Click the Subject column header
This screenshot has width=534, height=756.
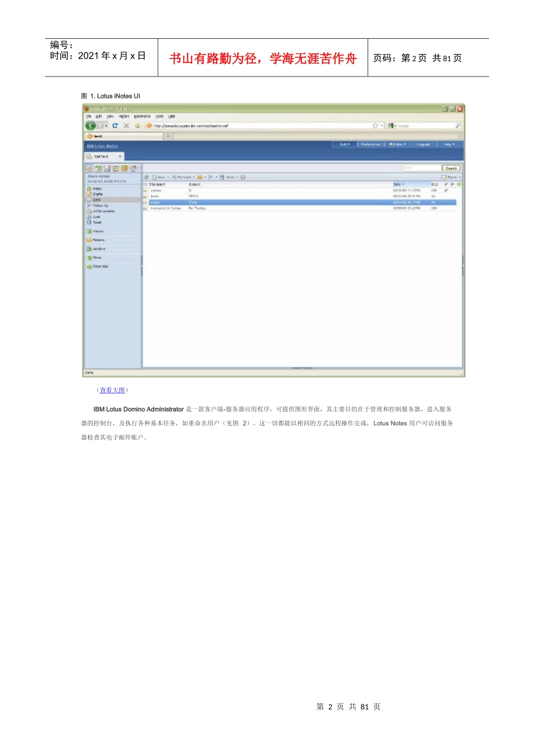tap(194, 184)
